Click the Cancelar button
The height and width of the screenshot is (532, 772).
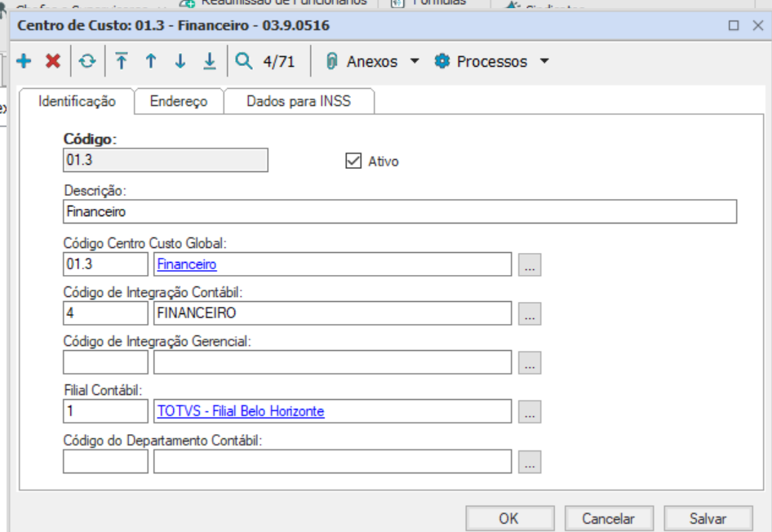(x=609, y=518)
